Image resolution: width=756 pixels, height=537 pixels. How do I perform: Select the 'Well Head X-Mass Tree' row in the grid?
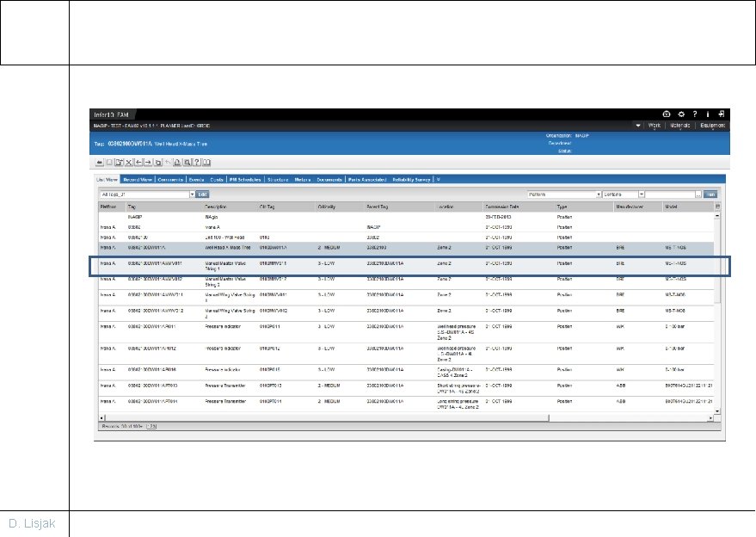click(x=406, y=248)
